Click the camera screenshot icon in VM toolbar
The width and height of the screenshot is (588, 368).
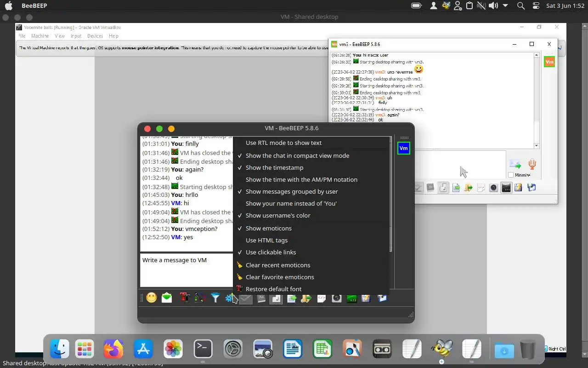[337, 299]
